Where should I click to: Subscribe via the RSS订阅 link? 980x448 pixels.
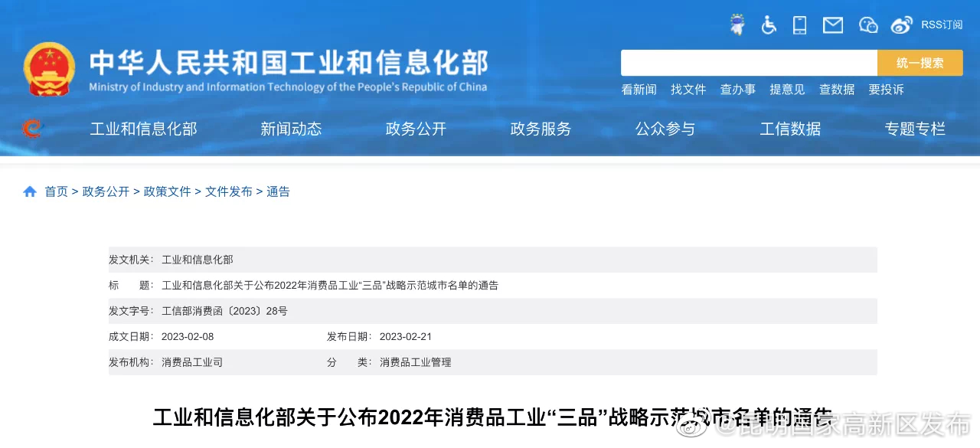pos(942,25)
